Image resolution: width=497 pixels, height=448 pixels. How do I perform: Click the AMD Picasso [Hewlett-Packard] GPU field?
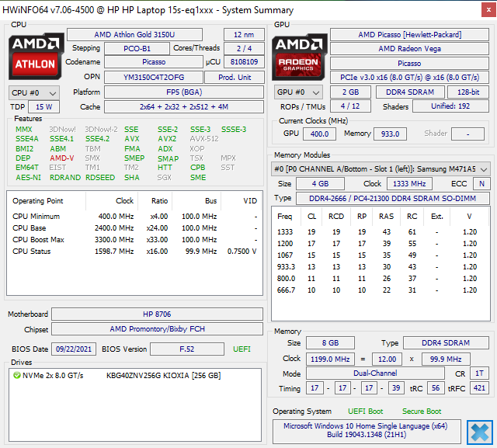409,34
